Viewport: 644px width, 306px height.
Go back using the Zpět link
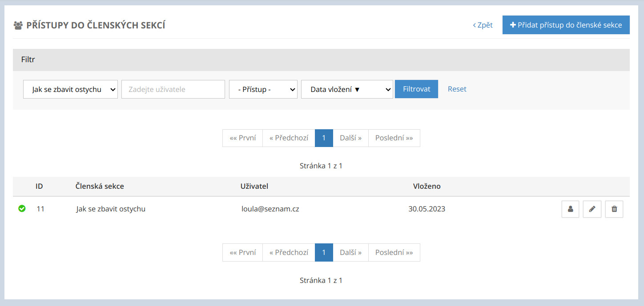tap(483, 25)
